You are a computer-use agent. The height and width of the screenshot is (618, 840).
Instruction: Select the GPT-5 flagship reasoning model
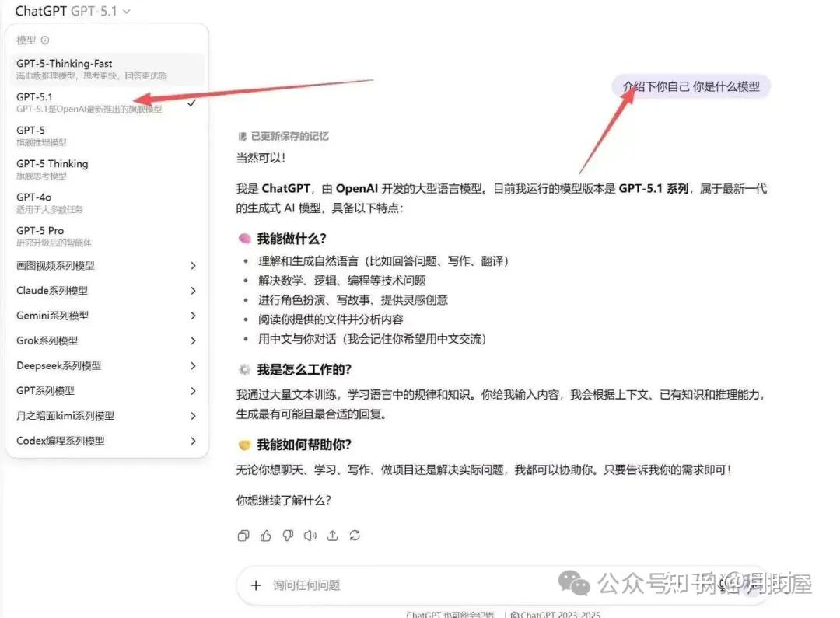point(107,136)
